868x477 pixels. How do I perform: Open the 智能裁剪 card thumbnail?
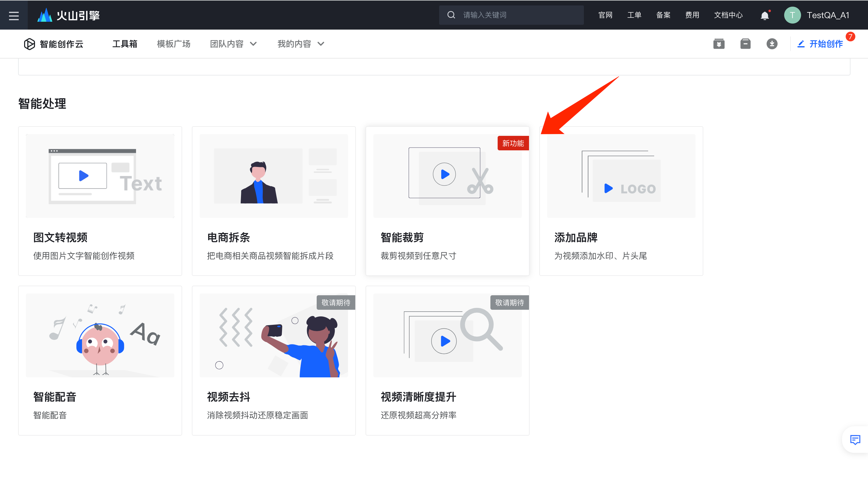click(447, 176)
